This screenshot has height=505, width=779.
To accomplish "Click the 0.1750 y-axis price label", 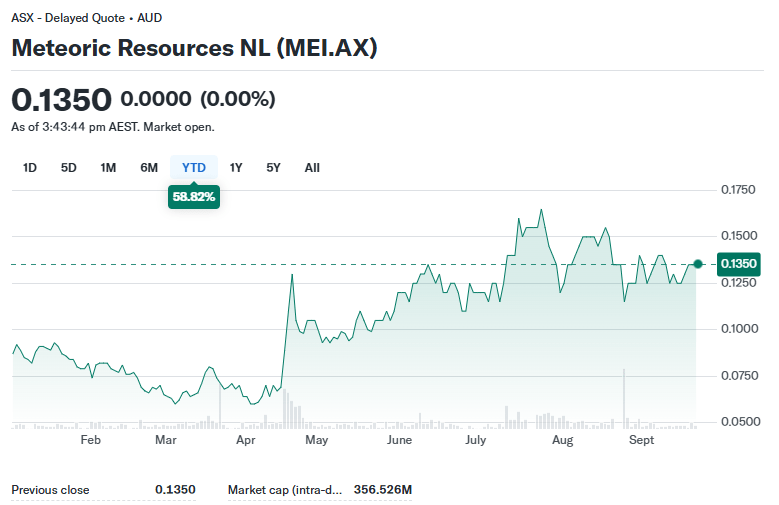I will point(739,190).
